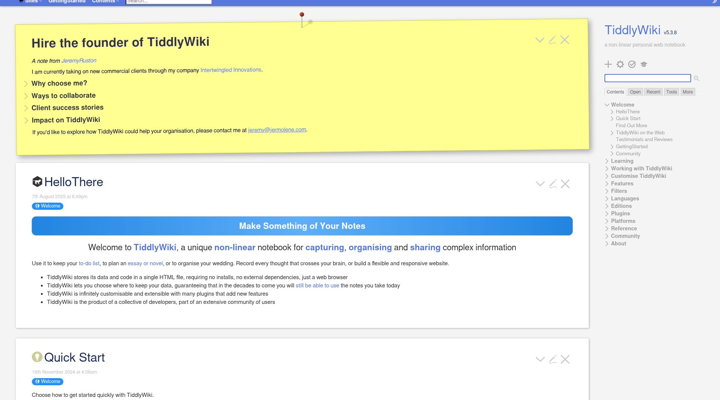Expand HelloThere entry in sidebar tree
The image size is (720, 400).
612,112
